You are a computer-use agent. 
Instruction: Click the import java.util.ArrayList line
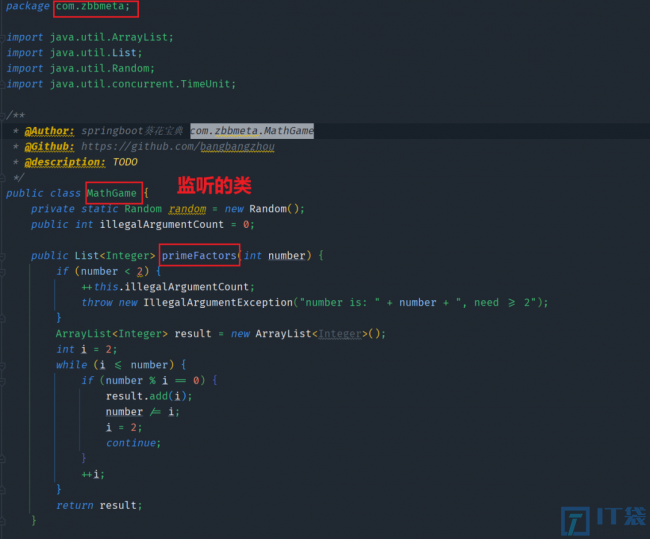pyautogui.click(x=90, y=37)
